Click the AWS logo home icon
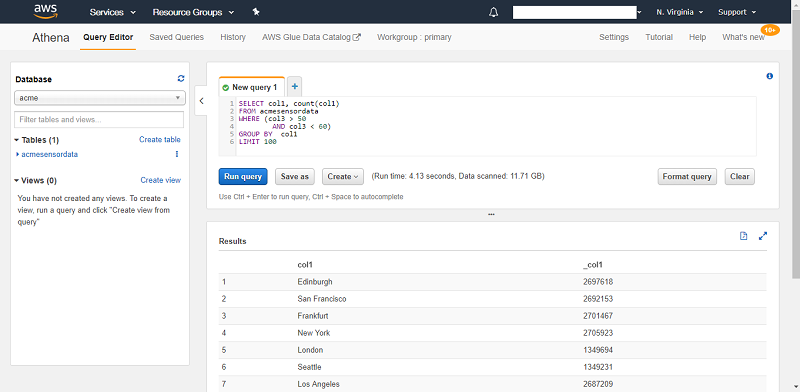Viewport: 800px width, 392px height. (x=45, y=11)
